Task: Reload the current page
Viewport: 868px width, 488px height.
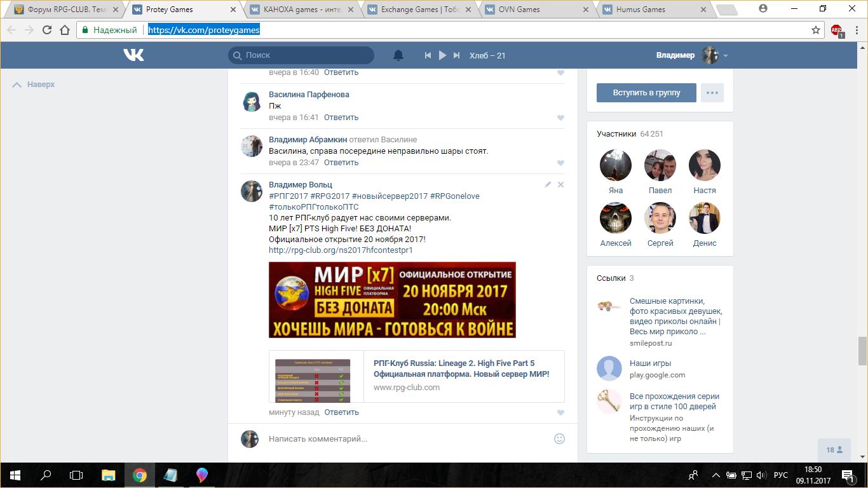Action: tap(46, 30)
